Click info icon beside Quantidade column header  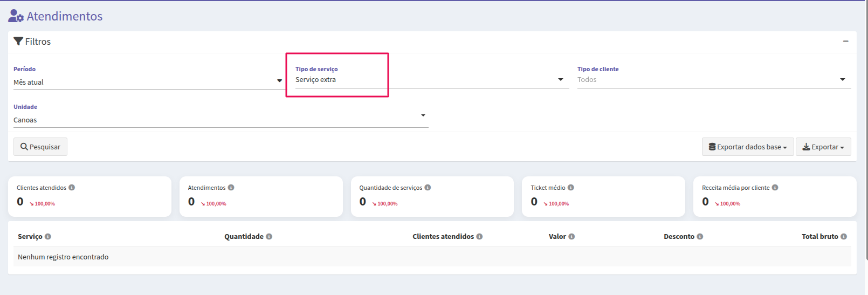[269, 237]
